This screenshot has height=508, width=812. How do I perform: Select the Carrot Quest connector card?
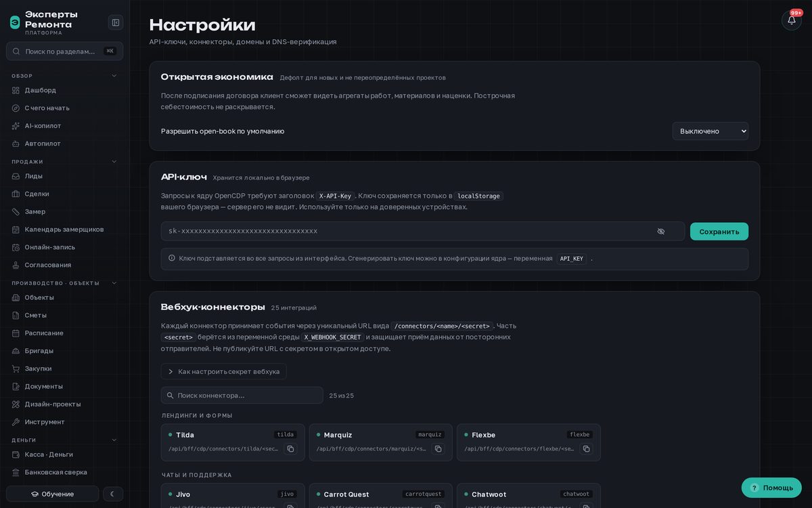[381, 496]
